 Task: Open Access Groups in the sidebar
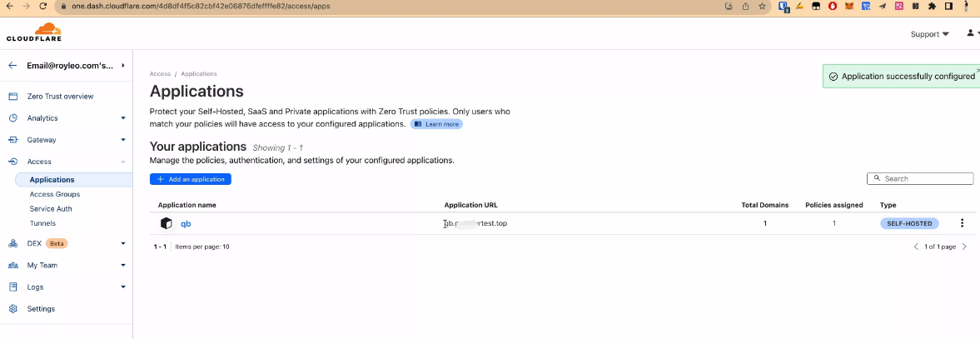pyautogui.click(x=55, y=194)
